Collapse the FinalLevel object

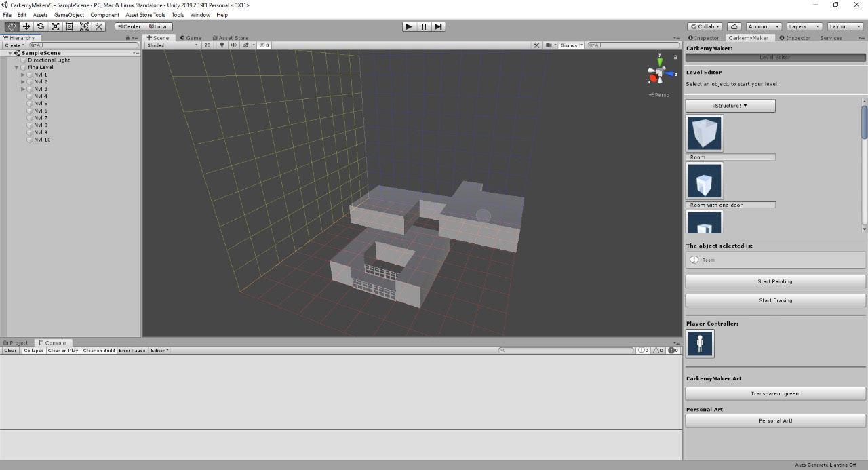[x=16, y=67]
